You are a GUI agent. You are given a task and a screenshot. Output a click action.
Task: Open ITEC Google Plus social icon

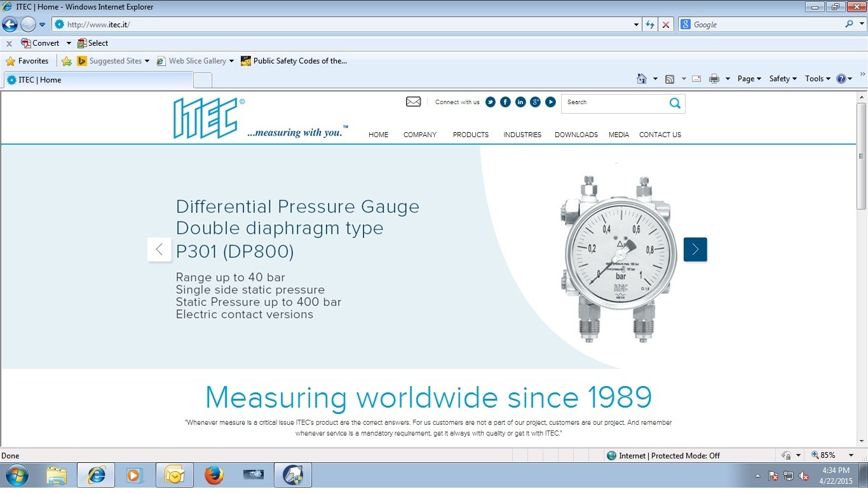[x=535, y=102]
